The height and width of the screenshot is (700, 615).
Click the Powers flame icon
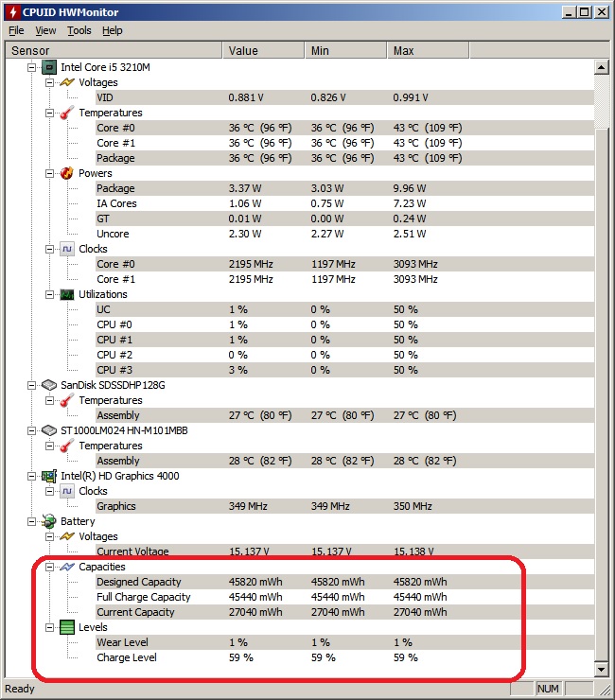coord(67,173)
